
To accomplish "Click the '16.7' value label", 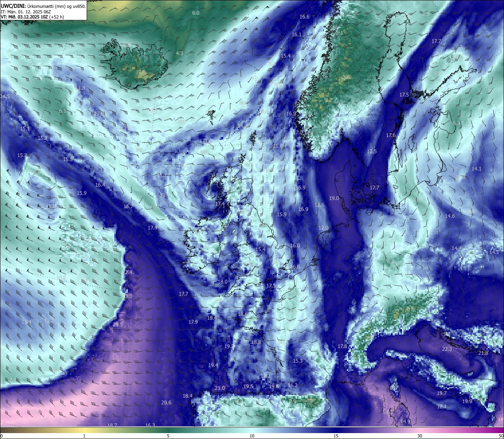I will point(128,207).
